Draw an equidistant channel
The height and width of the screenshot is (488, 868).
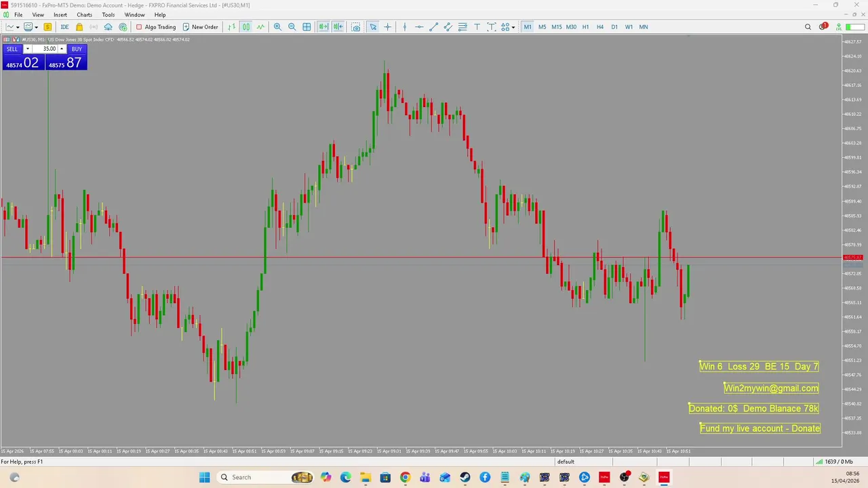point(448,27)
